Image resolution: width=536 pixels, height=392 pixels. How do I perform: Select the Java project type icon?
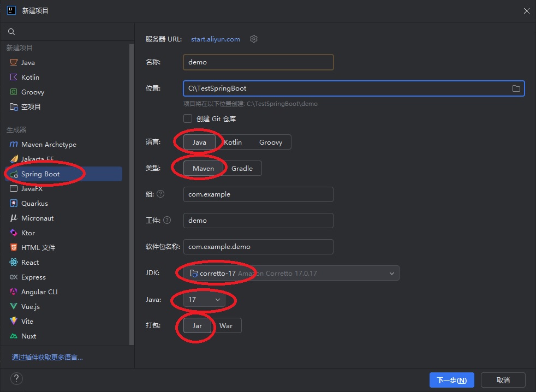(x=14, y=62)
